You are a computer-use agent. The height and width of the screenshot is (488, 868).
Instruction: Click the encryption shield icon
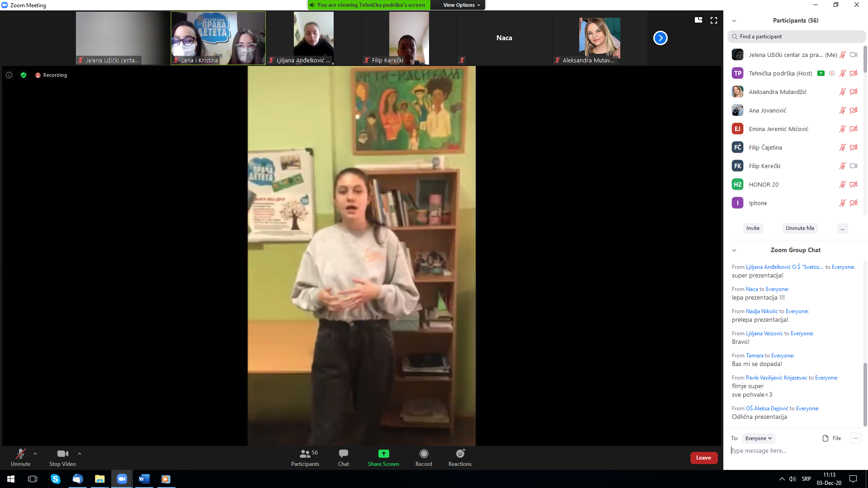[x=24, y=75]
